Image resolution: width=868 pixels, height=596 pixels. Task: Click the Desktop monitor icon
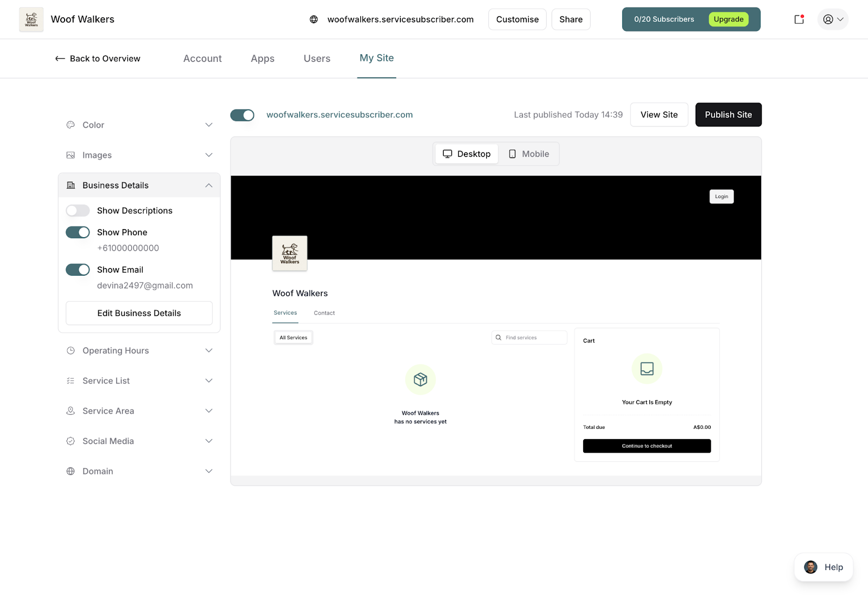click(448, 154)
